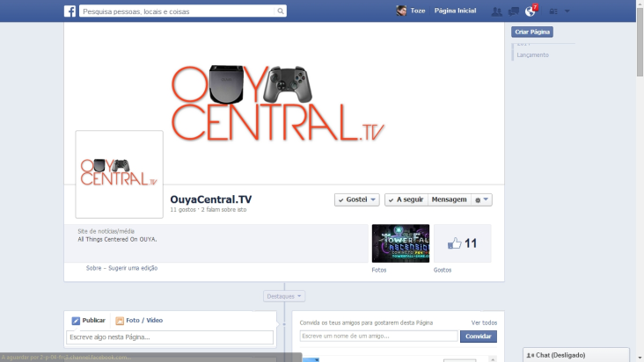This screenshot has height=362, width=644.
Task: Click Toze profile picture
Action: 401,11
